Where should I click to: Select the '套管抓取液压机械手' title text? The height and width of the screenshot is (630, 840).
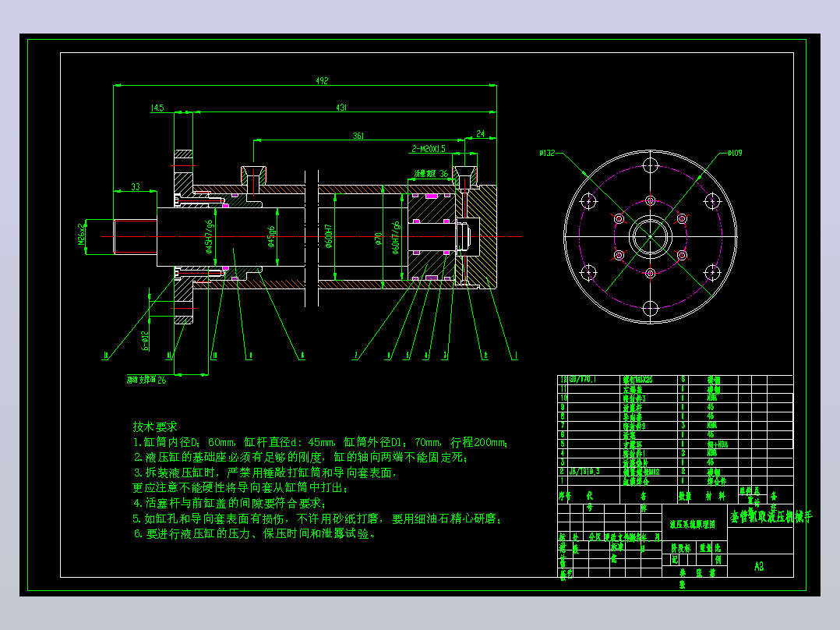pos(771,516)
